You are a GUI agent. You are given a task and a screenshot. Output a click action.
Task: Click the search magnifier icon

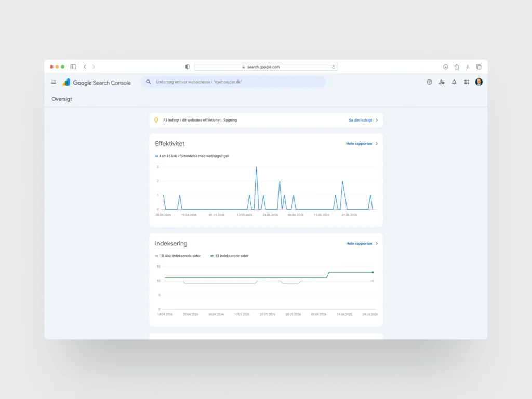[x=148, y=82]
